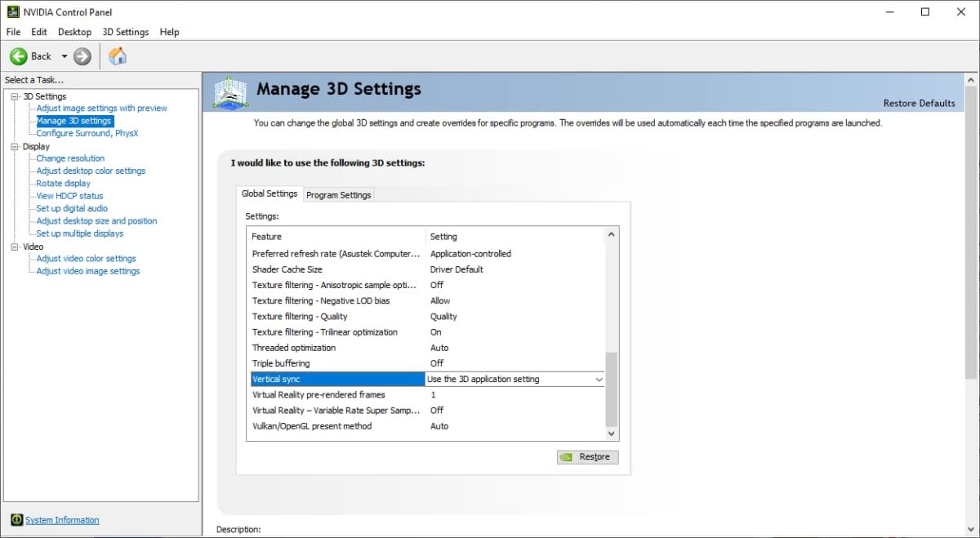Open the System Information link
This screenshot has width=980, height=538.
coord(62,520)
